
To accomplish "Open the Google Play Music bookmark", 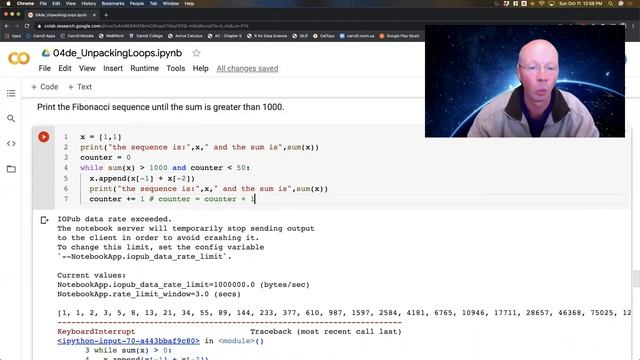I will coord(399,36).
